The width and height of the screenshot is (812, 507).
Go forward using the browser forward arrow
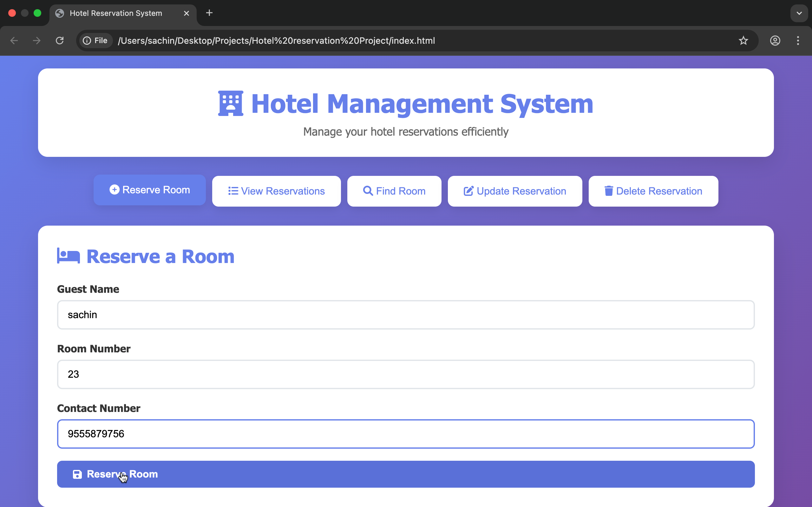pyautogui.click(x=36, y=41)
